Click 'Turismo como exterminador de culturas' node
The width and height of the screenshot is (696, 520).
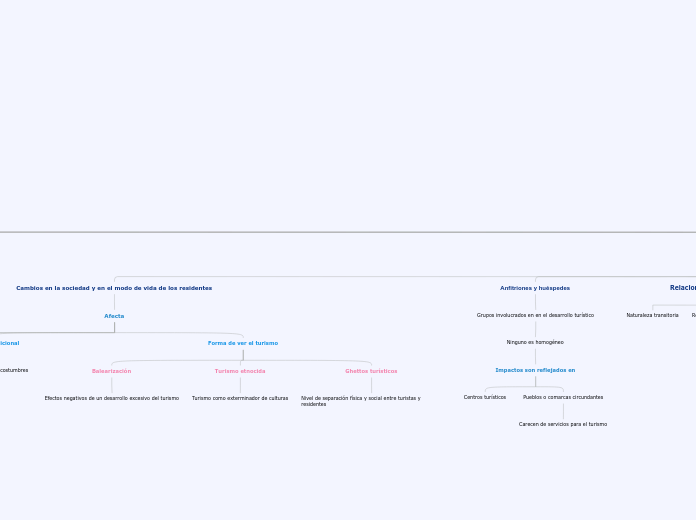(x=240, y=398)
